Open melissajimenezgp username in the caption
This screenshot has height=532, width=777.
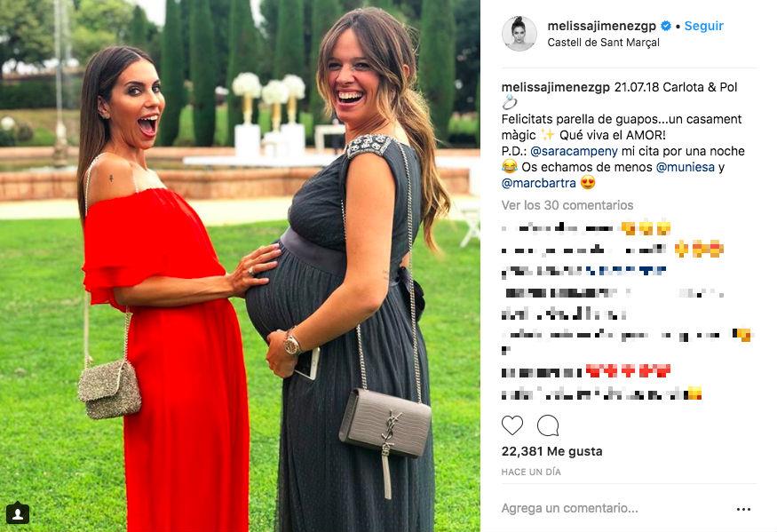pos(556,87)
